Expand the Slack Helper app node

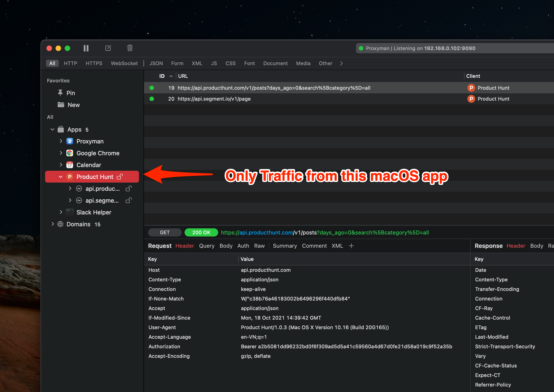pyautogui.click(x=61, y=212)
